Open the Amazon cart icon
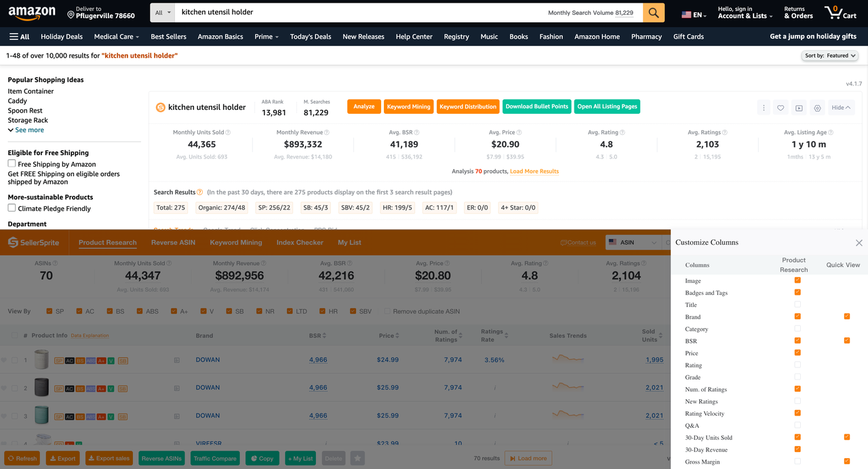868x469 pixels. point(840,13)
